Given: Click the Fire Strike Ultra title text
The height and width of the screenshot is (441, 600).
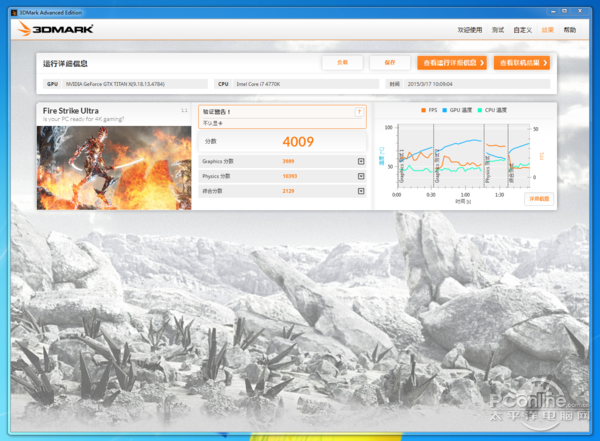Looking at the screenshot, I should click(x=70, y=111).
